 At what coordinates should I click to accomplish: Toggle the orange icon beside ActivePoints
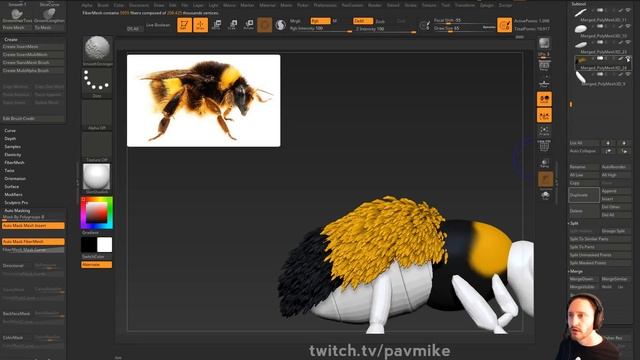click(504, 25)
